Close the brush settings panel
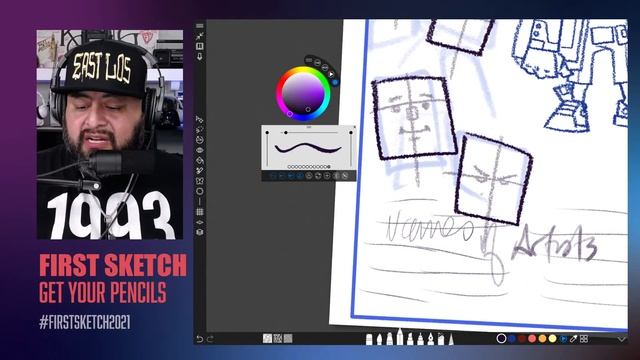 coord(354,127)
